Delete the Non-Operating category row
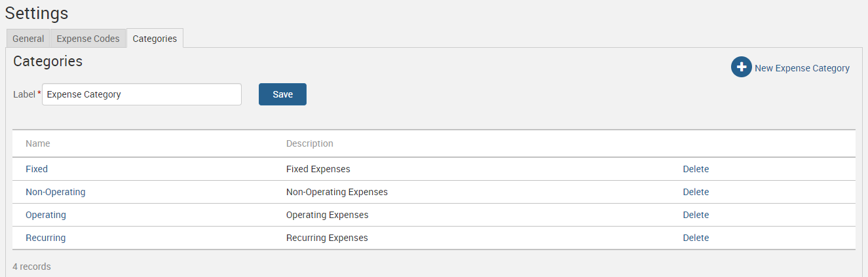Screen dimensions: 868x277 pyautogui.click(x=696, y=192)
